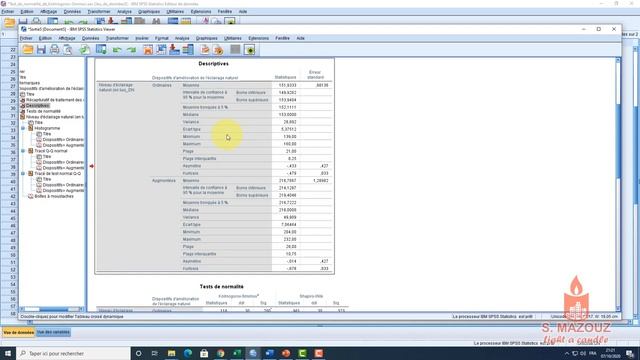640x360 pixels.
Task: Click the Designate window icon in Viewer toolbar
Action: (x=250, y=50)
